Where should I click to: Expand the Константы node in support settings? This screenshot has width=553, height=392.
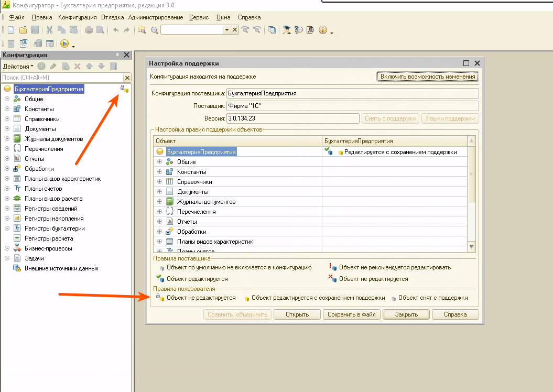[x=159, y=172]
